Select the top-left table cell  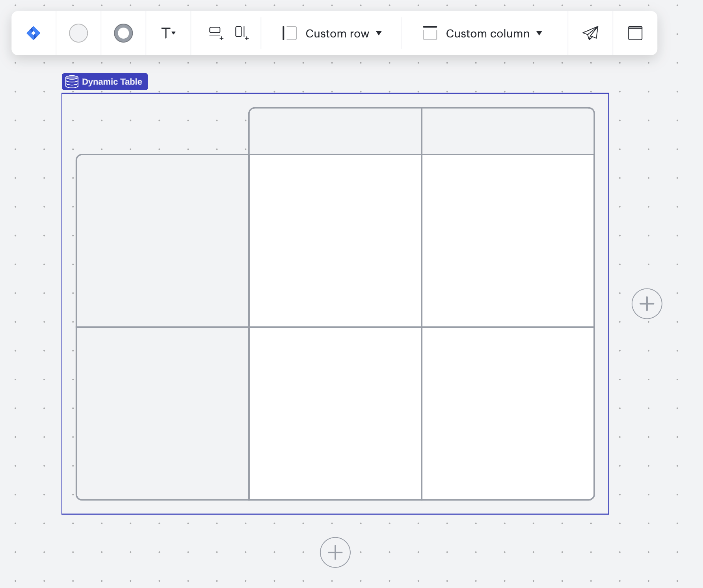click(162, 240)
